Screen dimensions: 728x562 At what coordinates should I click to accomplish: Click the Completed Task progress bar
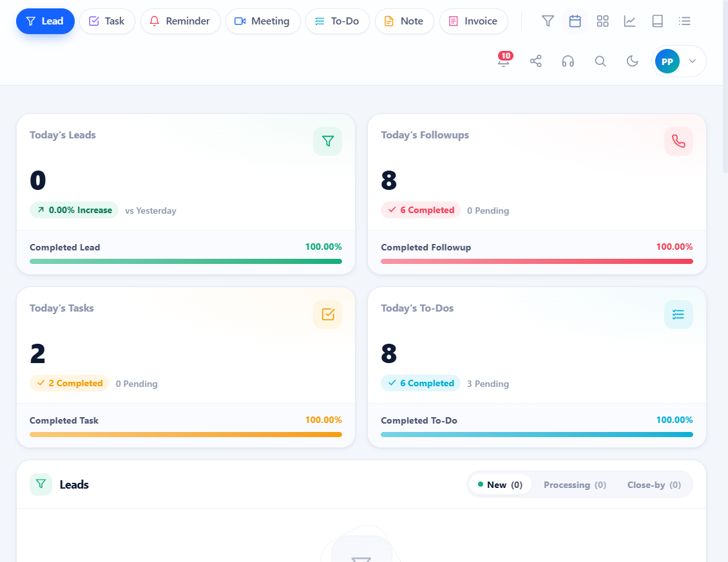point(186,435)
